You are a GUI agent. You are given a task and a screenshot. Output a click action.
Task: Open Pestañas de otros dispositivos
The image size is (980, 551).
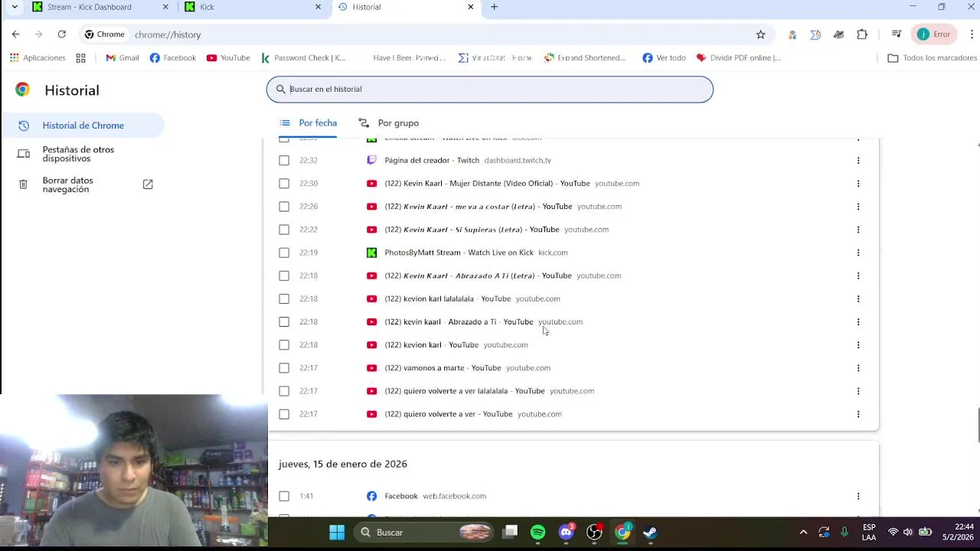click(78, 154)
